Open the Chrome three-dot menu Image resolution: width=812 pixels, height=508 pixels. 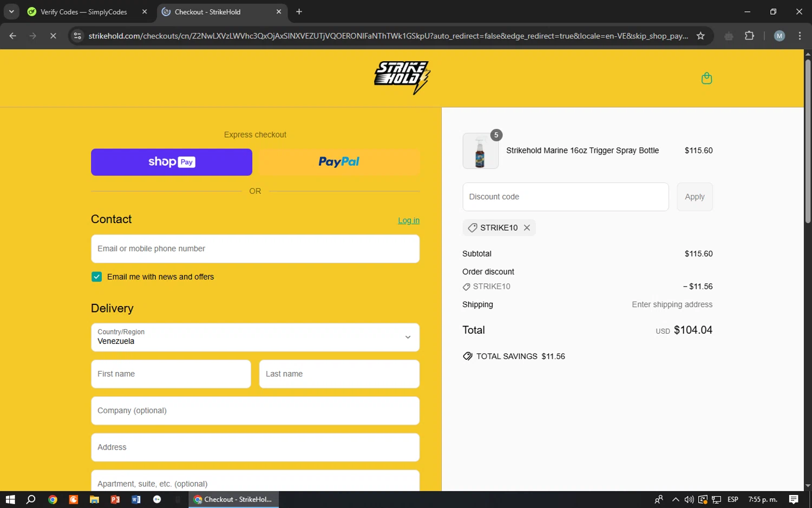tap(800, 36)
